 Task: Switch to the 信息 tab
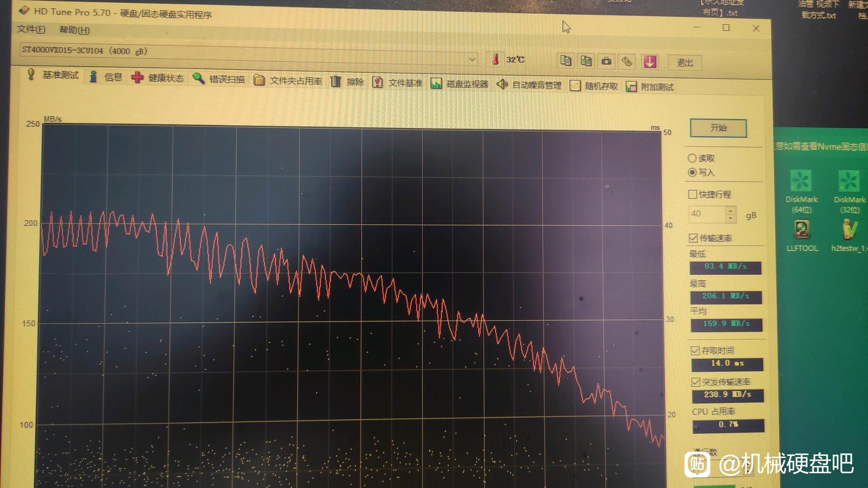click(106, 77)
